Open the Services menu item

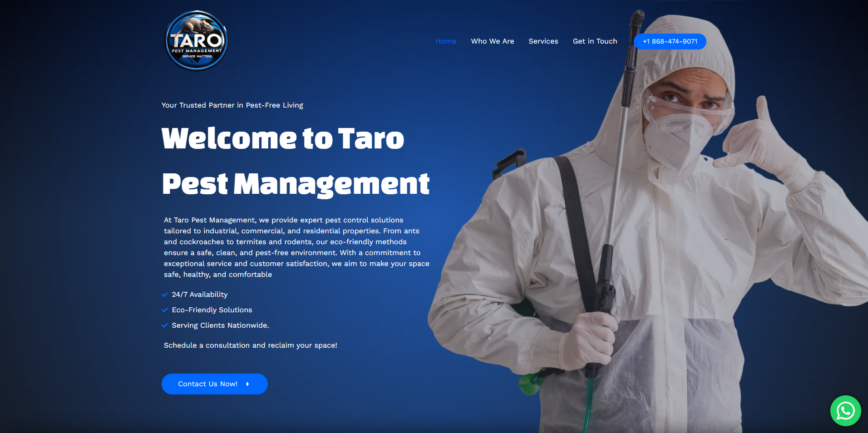click(x=543, y=41)
